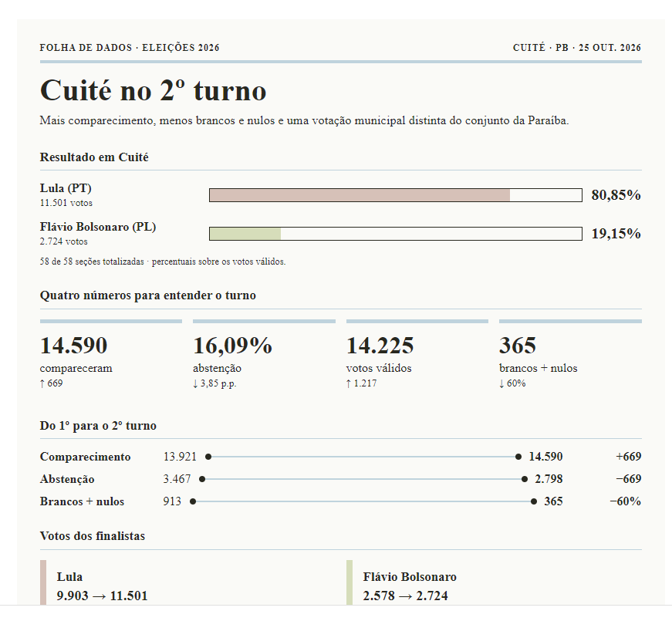672x621 pixels.
Task: Select the large "365" figure above "brancos + nulos"
Action: pyautogui.click(x=517, y=346)
